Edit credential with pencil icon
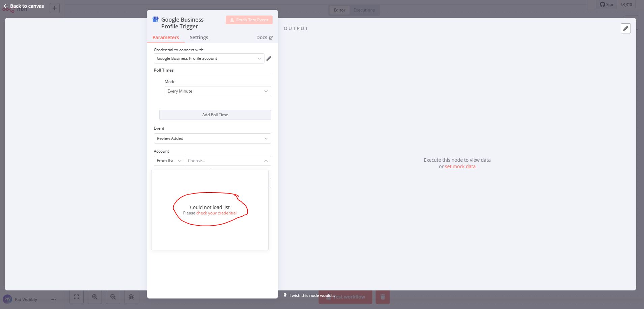Screen dimensions: 644x309 click(x=269, y=58)
